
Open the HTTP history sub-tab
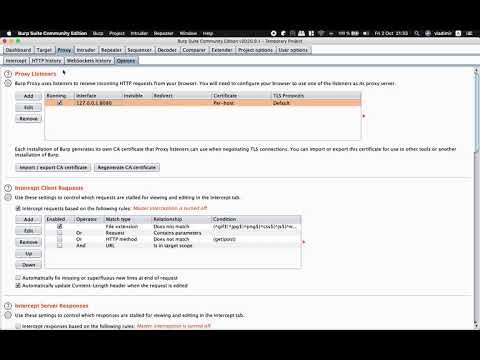click(46, 61)
